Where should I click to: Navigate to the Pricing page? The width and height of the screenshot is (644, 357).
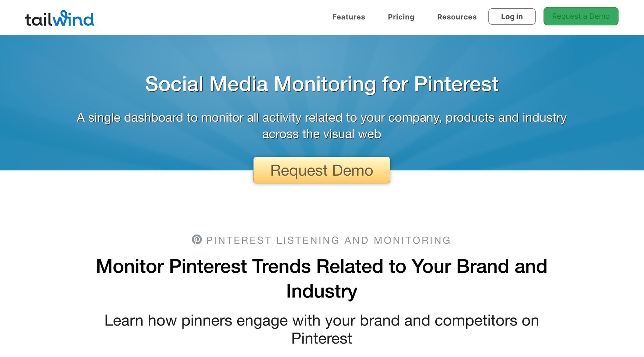(x=401, y=17)
